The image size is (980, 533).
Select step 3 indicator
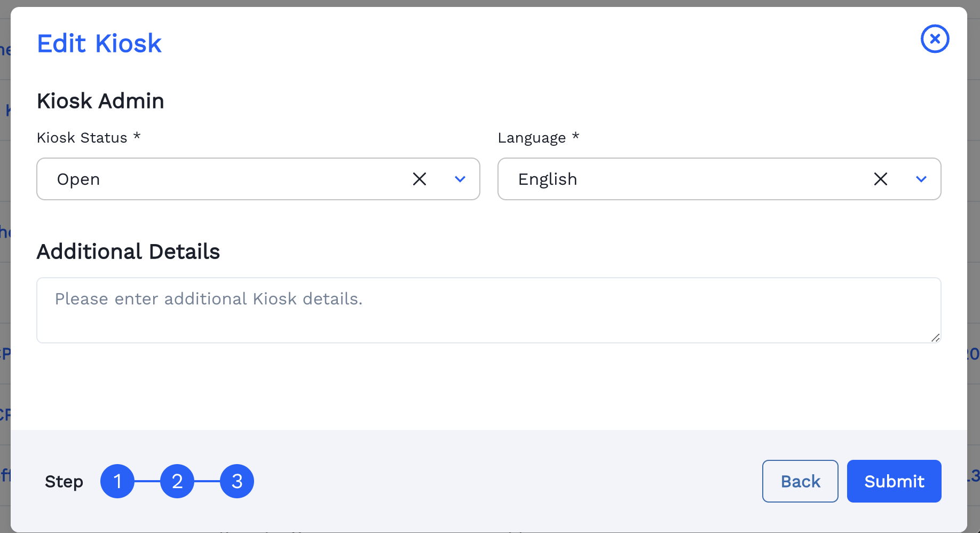click(237, 481)
